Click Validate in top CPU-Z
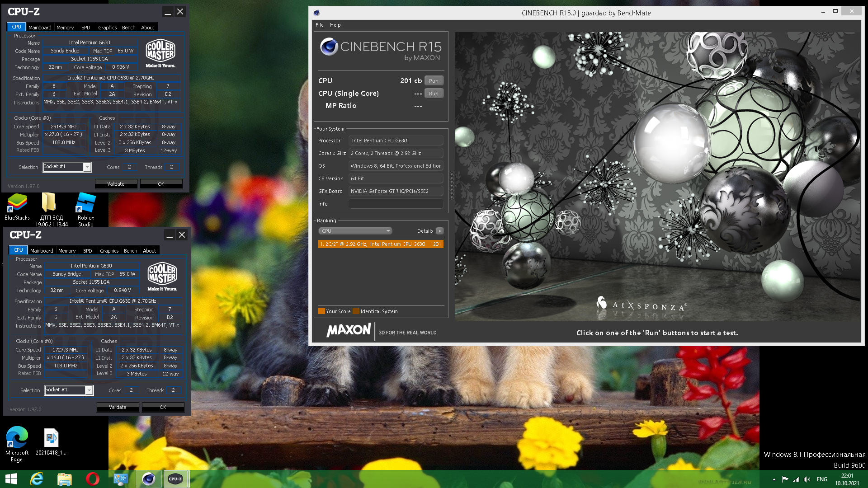 coord(116,184)
